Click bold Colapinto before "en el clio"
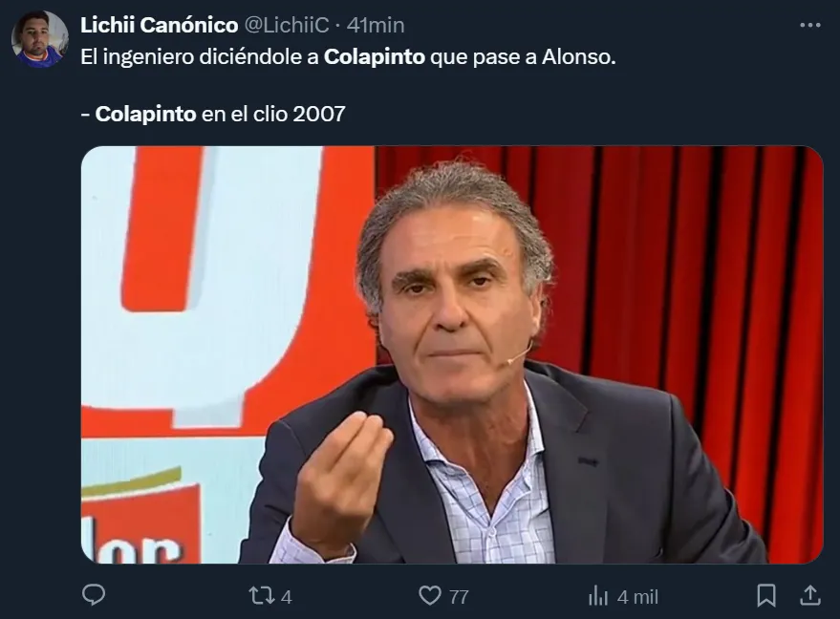The image size is (840, 619). 145,114
